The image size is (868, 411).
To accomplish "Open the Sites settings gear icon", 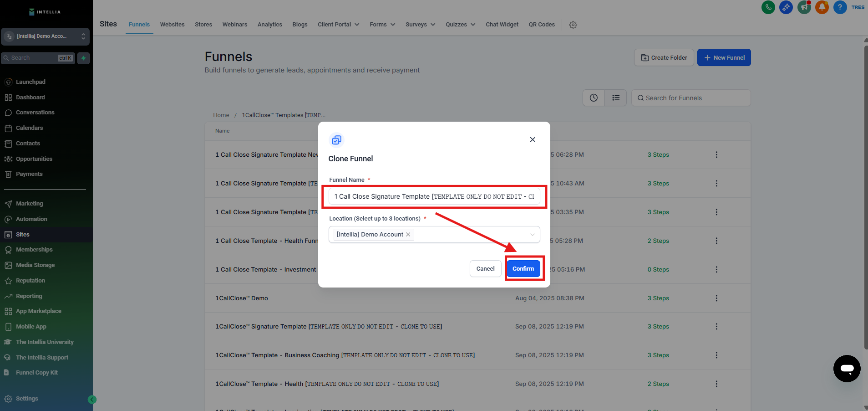I will pyautogui.click(x=573, y=25).
